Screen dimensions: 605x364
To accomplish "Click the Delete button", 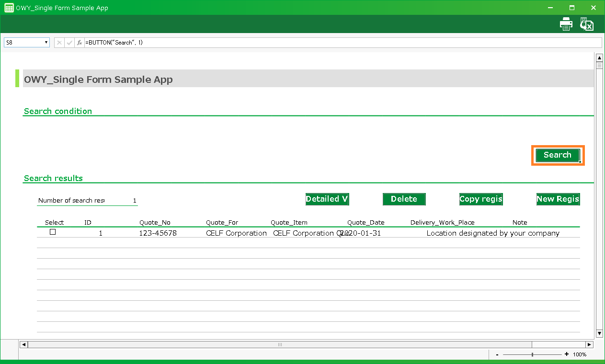I will point(404,199).
